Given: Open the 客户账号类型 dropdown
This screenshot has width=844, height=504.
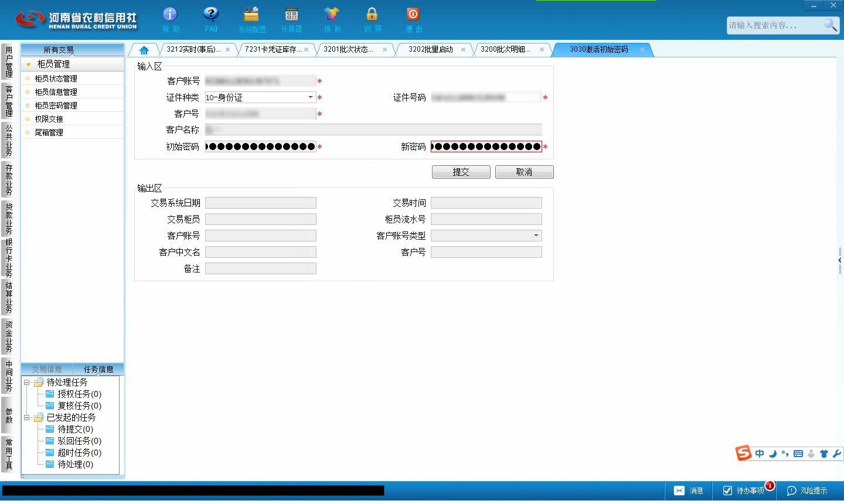Looking at the screenshot, I should tap(536, 236).
